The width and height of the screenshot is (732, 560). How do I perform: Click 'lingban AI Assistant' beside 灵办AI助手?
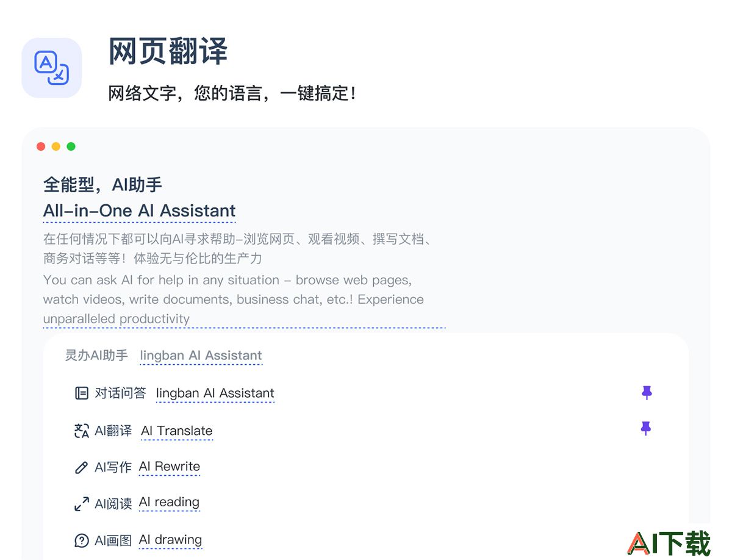(x=201, y=356)
